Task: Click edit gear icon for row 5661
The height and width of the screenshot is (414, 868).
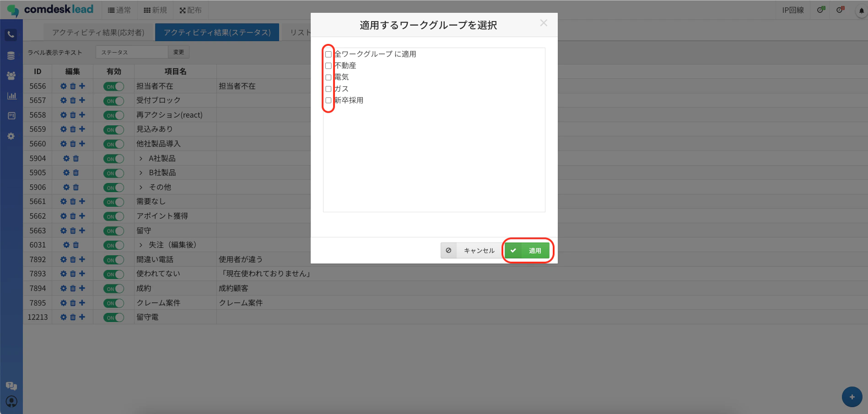Action: pos(64,201)
